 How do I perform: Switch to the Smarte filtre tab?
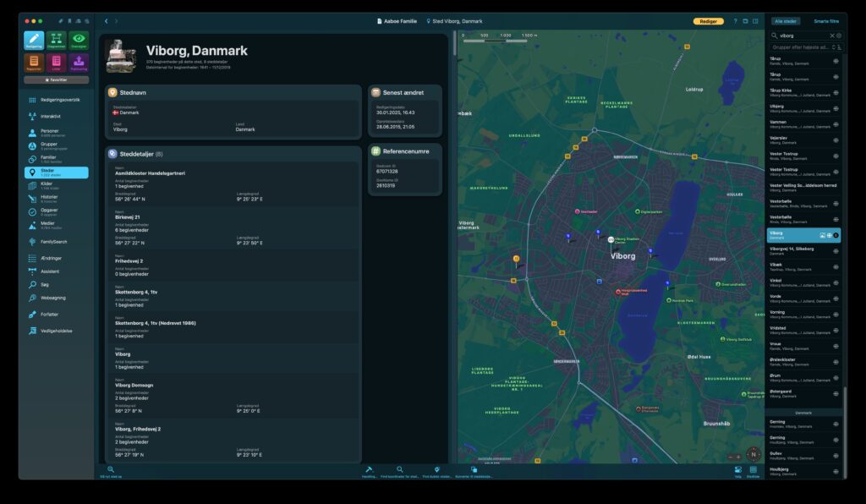pos(825,21)
